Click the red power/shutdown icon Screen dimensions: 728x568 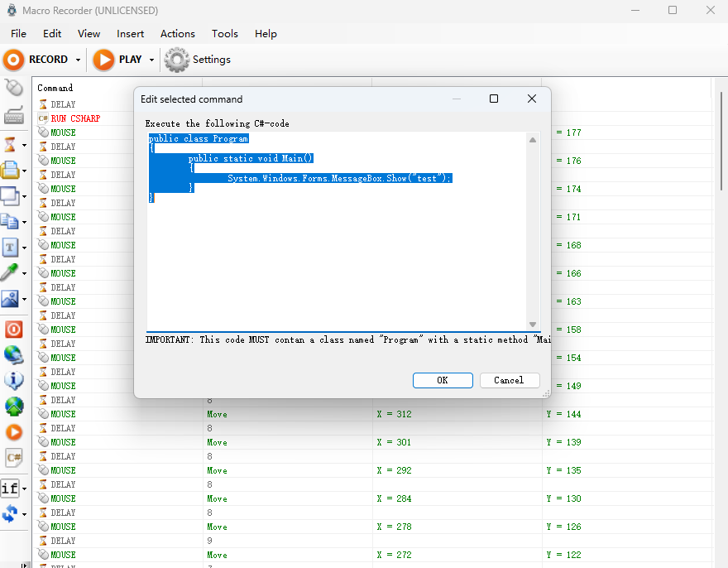13,330
